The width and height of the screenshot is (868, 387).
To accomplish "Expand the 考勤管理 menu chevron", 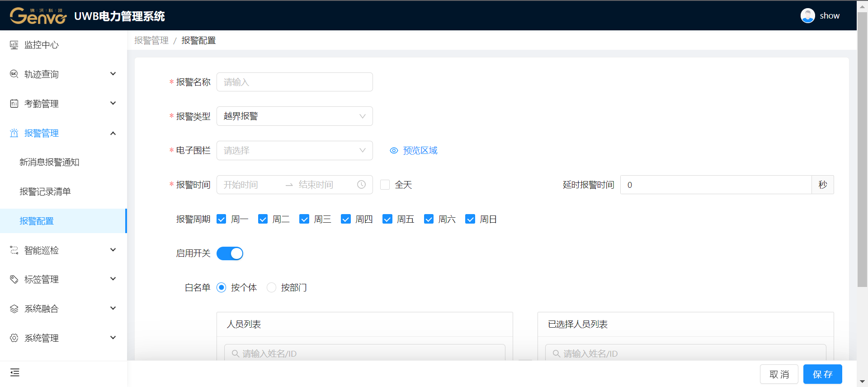I will (x=113, y=103).
